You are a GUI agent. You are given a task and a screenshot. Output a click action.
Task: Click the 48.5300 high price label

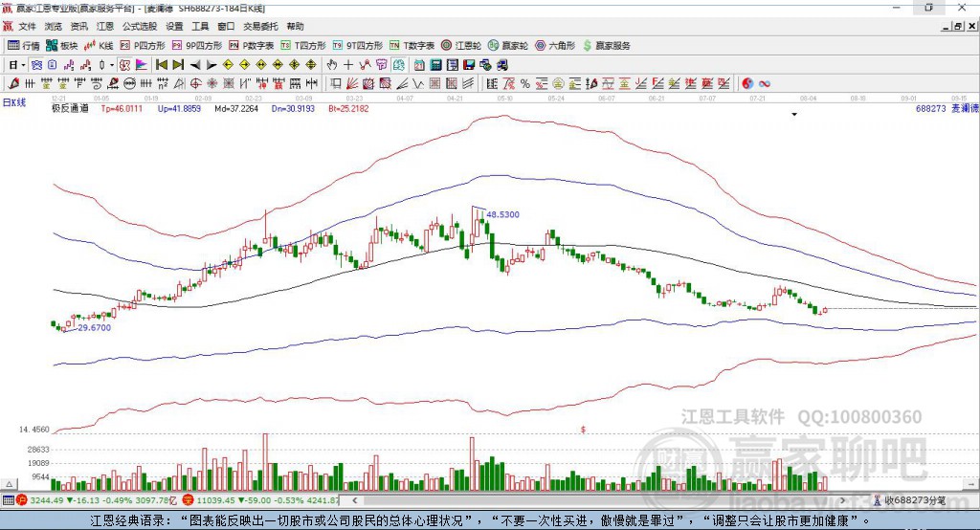point(502,214)
